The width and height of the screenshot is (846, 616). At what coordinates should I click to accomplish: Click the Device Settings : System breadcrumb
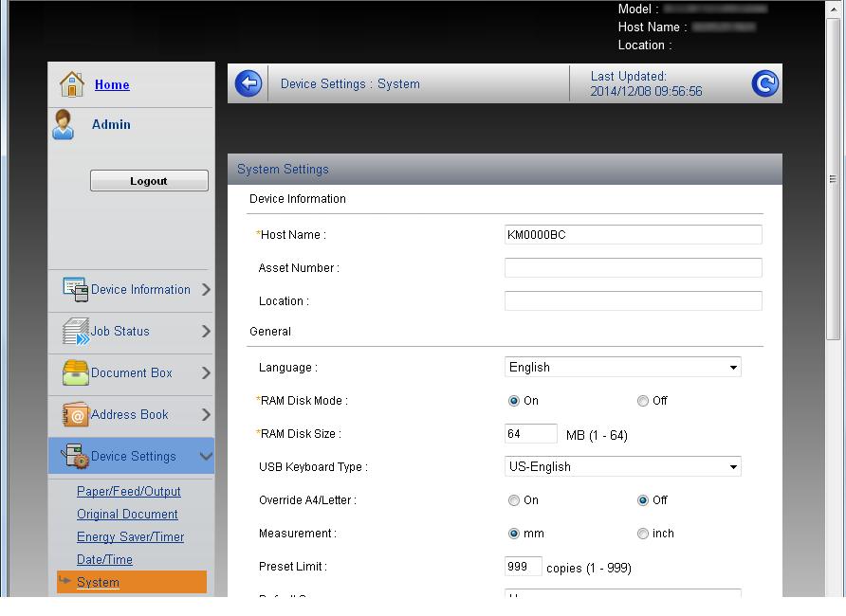click(x=350, y=84)
